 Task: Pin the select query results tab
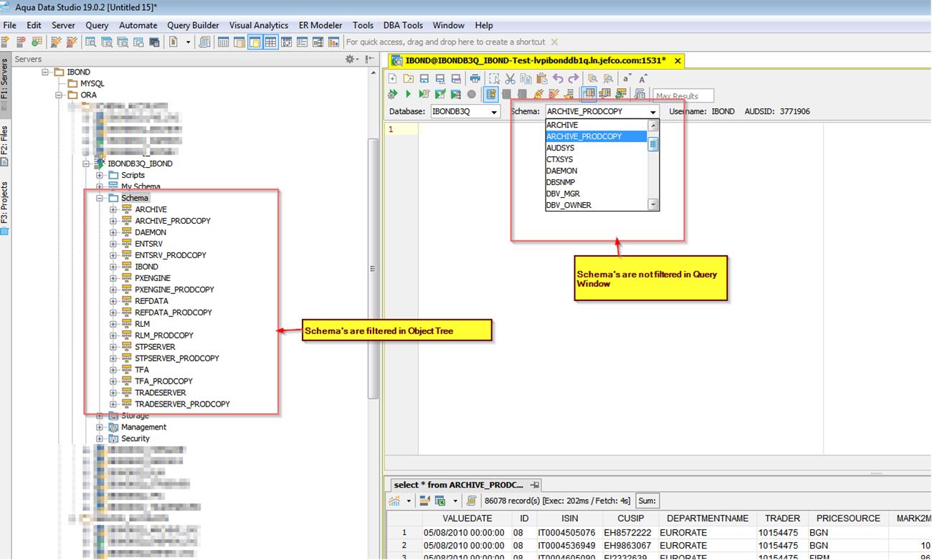coord(534,485)
